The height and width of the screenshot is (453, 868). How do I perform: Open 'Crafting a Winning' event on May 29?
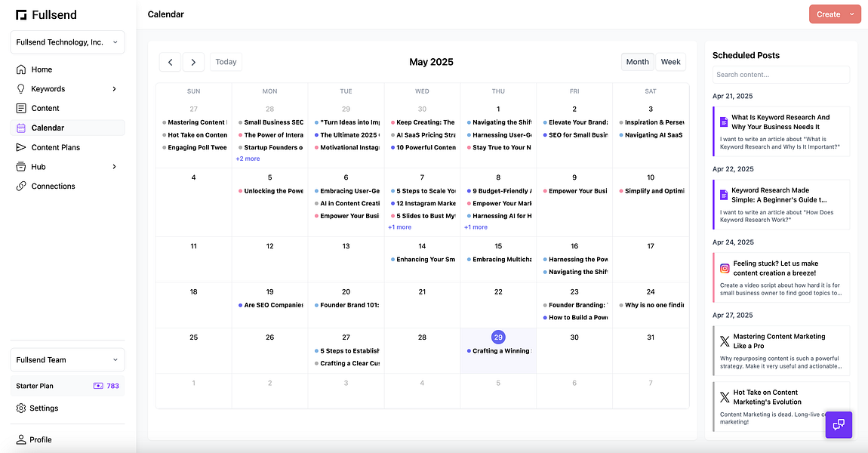tap(498, 351)
